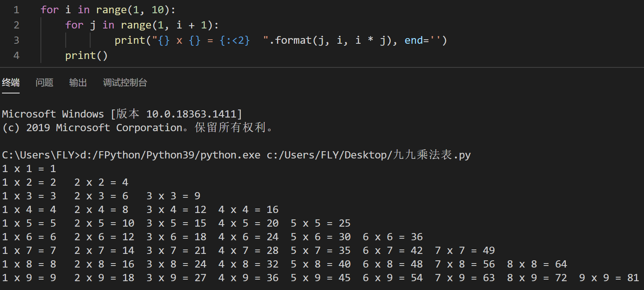Click terminal output '6 x 9 = 54'

click(x=393, y=278)
